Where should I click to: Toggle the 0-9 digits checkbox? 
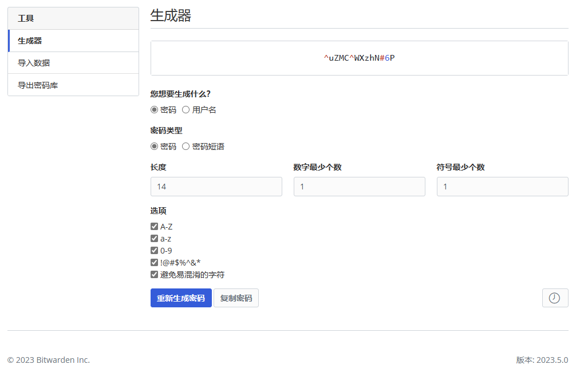(x=154, y=251)
